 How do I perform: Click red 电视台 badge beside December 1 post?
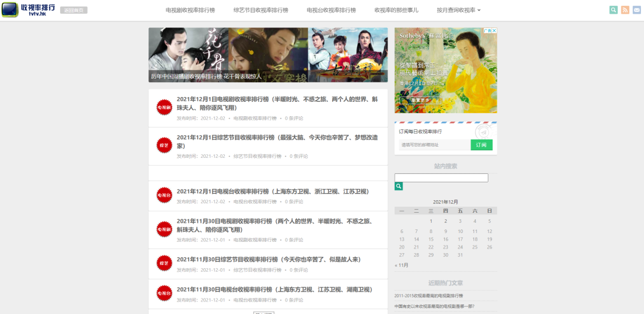click(x=164, y=195)
